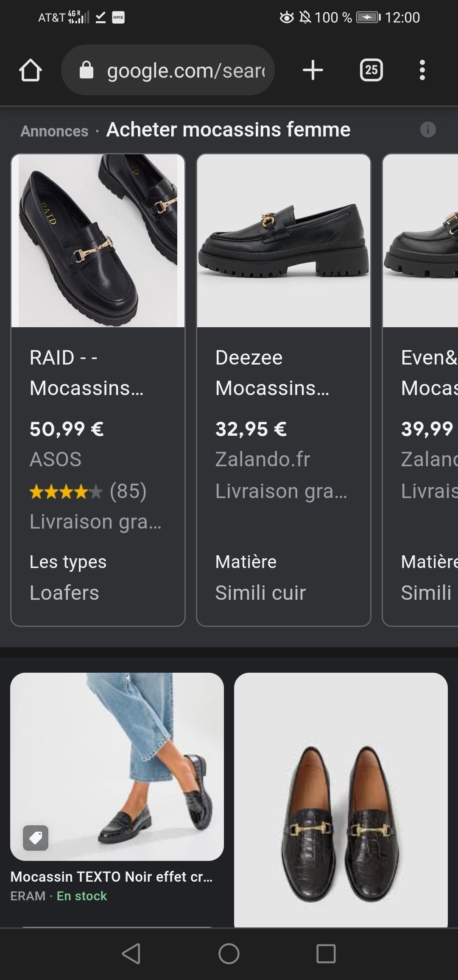Open the crocodile-effect loafers pair image

point(341,799)
